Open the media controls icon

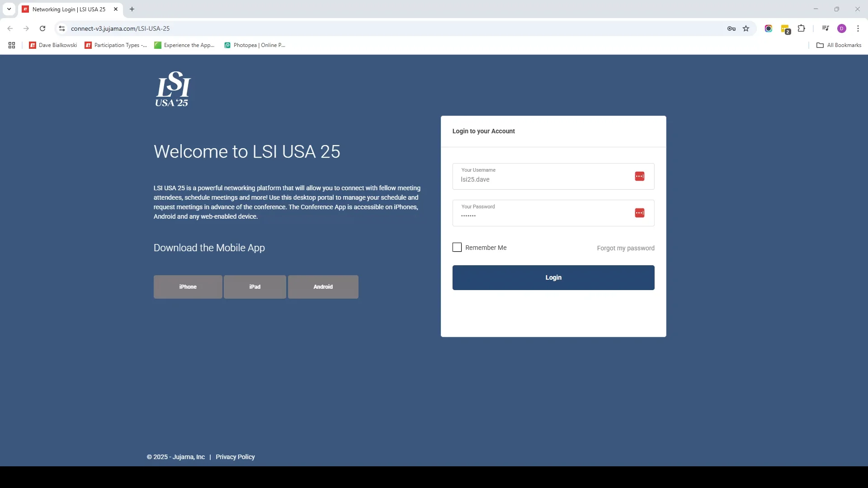click(826, 28)
